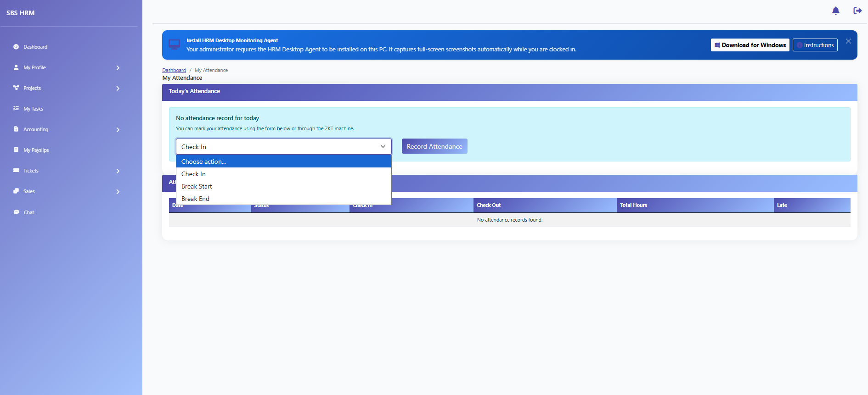Image resolution: width=868 pixels, height=395 pixels.
Task: Select Break End from dropdown list
Action: click(284, 199)
